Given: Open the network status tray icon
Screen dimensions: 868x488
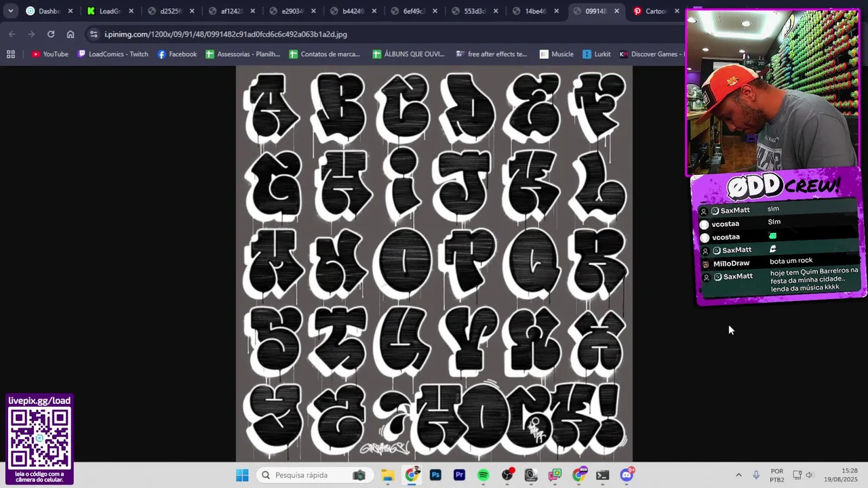Looking at the screenshot, I should point(797,475).
